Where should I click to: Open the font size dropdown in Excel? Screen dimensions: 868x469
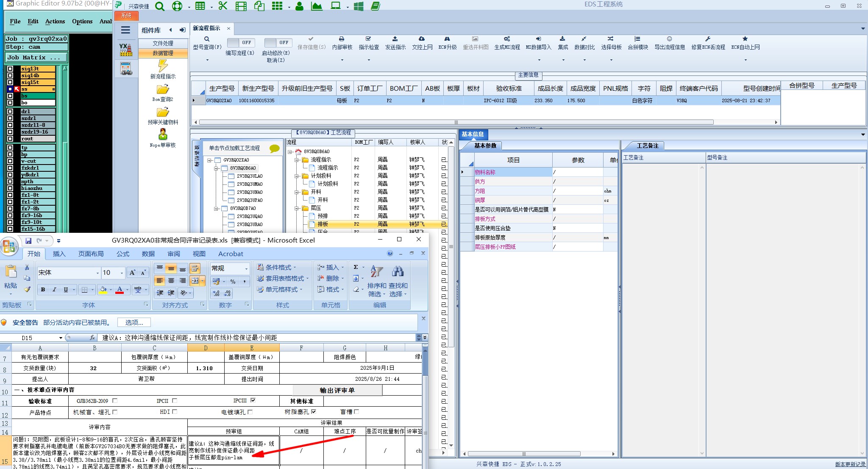click(122, 273)
